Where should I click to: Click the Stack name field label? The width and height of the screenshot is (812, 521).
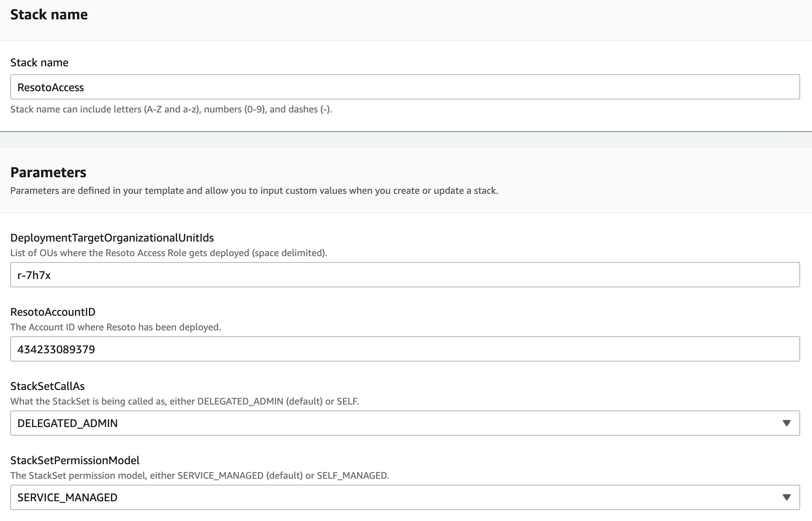[39, 62]
